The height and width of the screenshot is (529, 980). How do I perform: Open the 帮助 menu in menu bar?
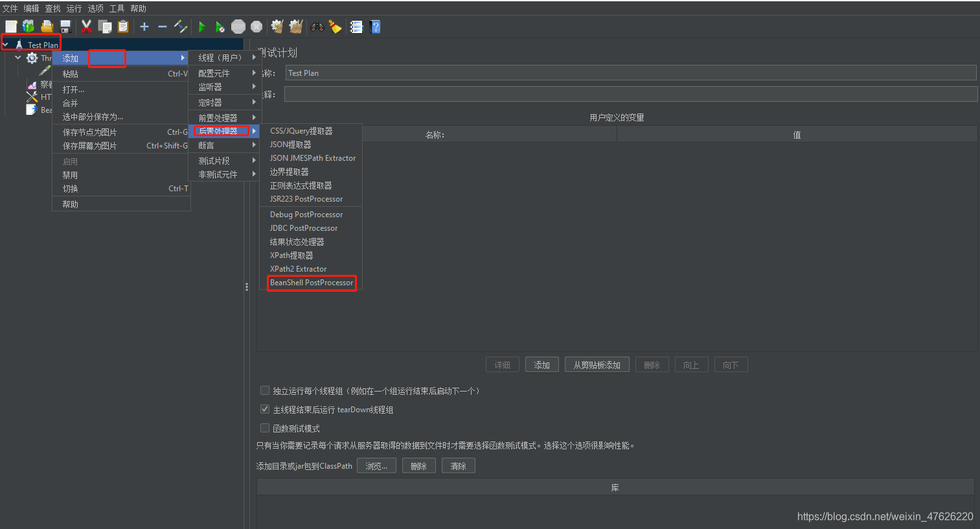click(x=138, y=8)
